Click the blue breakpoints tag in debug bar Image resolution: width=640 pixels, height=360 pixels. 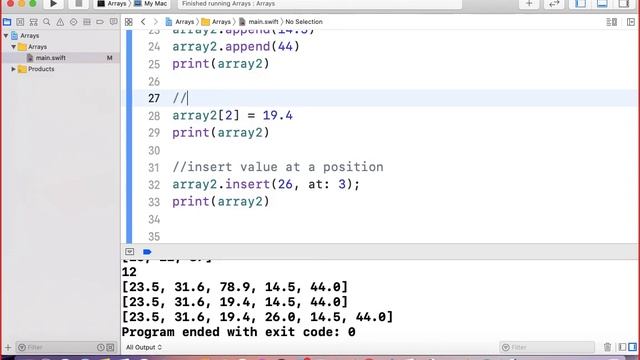click(147, 252)
